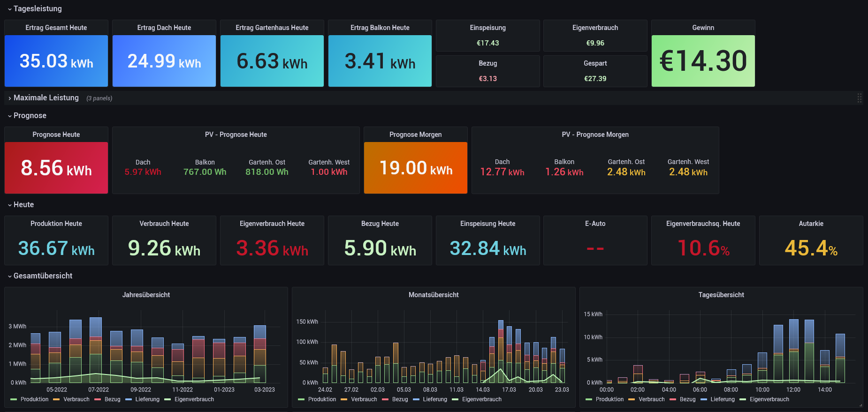Screen dimensions: 868x412
Task: Collapse the Gesamtübersicht row
Action: coord(40,276)
